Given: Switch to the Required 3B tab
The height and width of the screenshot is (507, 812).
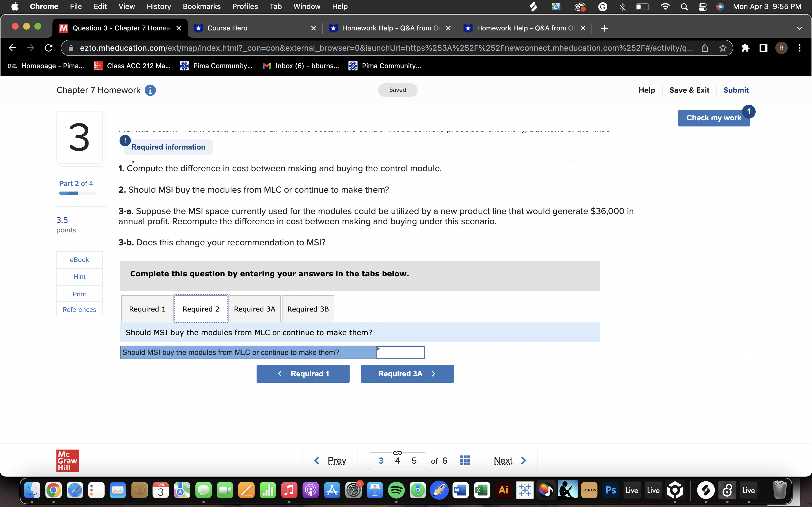Looking at the screenshot, I should point(308,308).
